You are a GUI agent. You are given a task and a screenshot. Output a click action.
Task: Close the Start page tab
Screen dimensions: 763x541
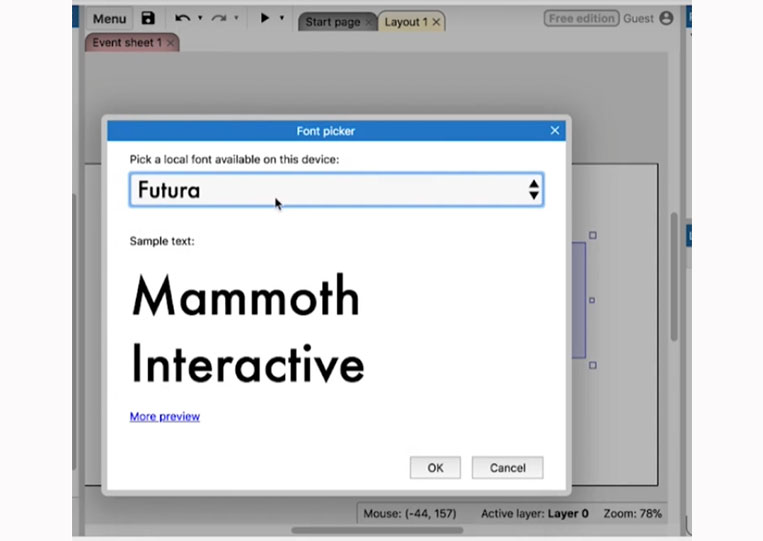[x=369, y=22]
